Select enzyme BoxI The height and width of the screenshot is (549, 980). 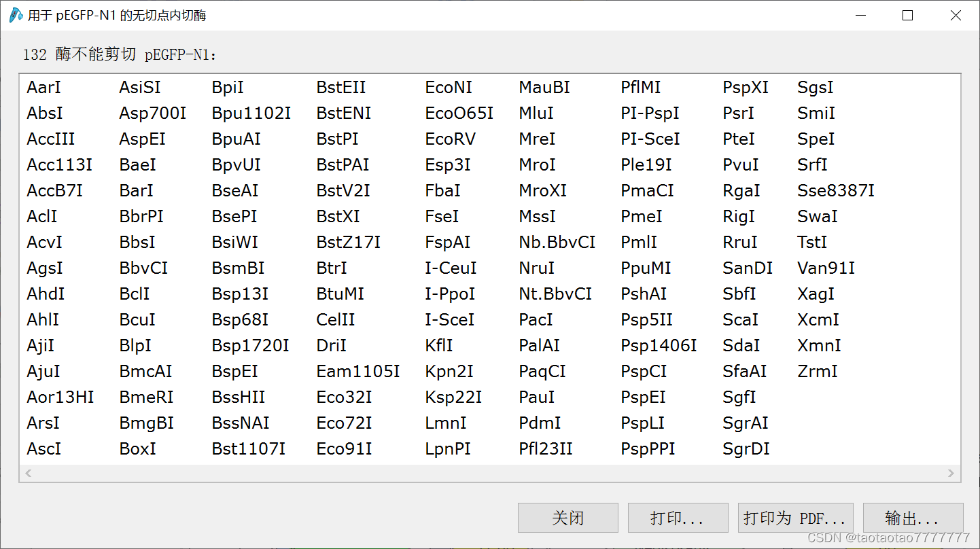pyautogui.click(x=137, y=449)
